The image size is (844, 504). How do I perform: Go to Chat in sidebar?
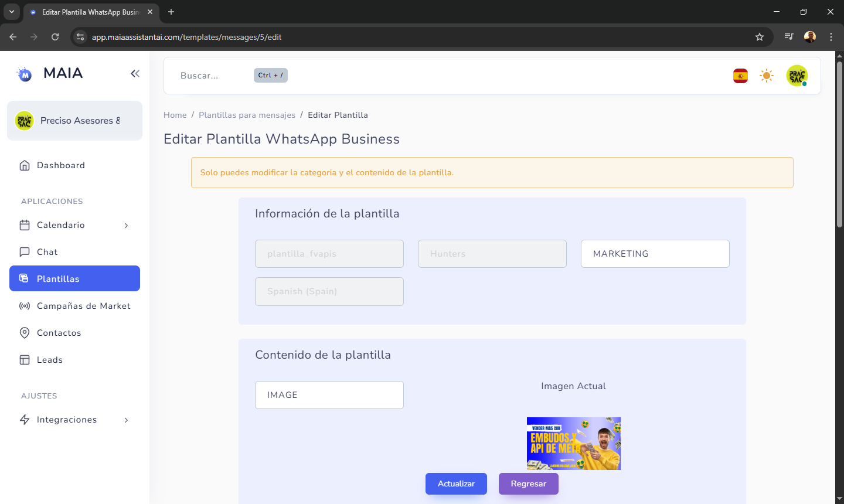47,252
